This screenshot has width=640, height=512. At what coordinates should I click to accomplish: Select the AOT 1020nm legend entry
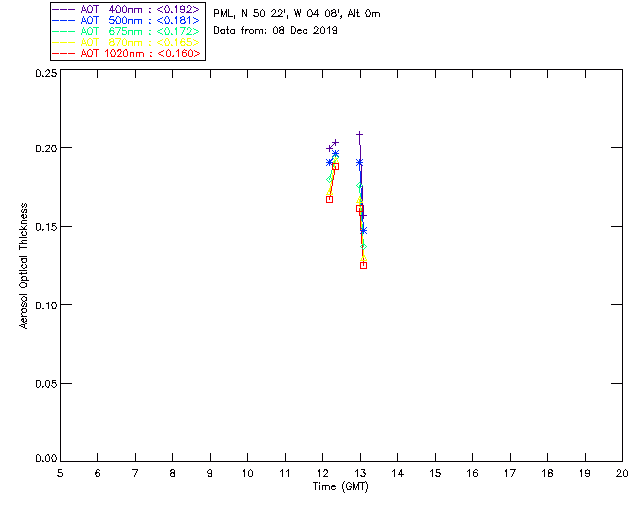coord(127,53)
